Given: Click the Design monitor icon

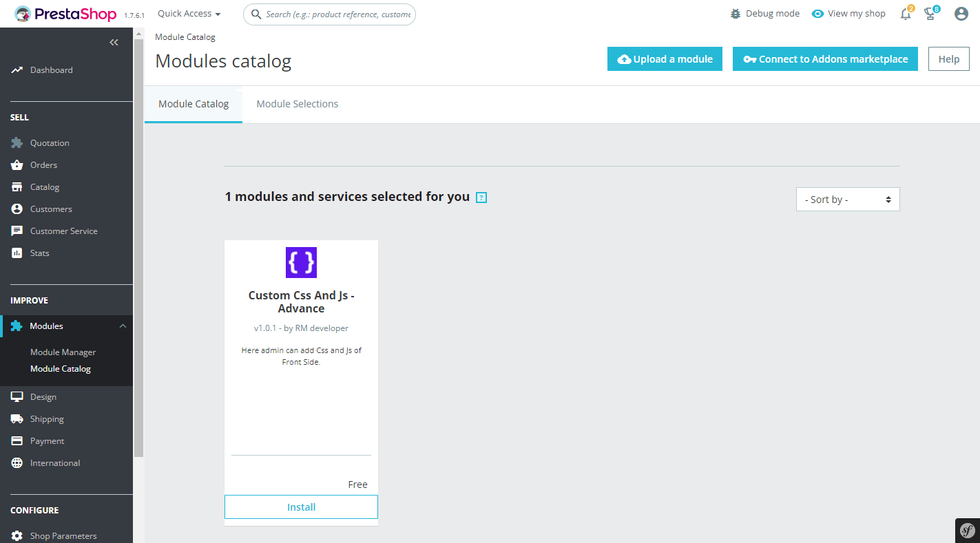Looking at the screenshot, I should [17, 397].
